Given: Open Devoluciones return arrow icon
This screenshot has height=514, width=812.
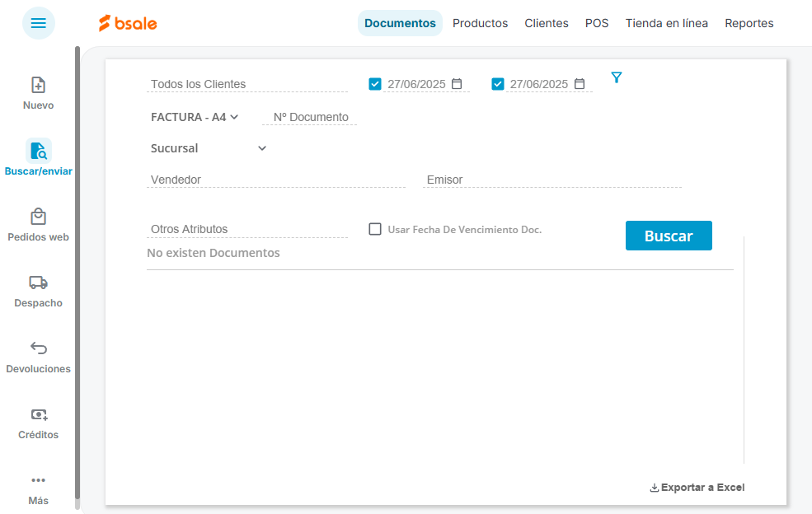Looking at the screenshot, I should click(x=38, y=348).
